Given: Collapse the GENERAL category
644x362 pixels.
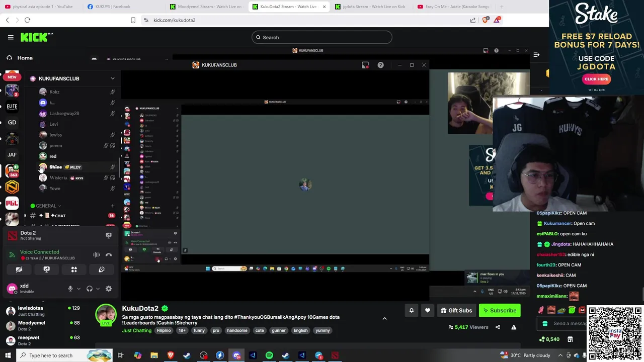Looking at the screenshot, I should (46, 206).
